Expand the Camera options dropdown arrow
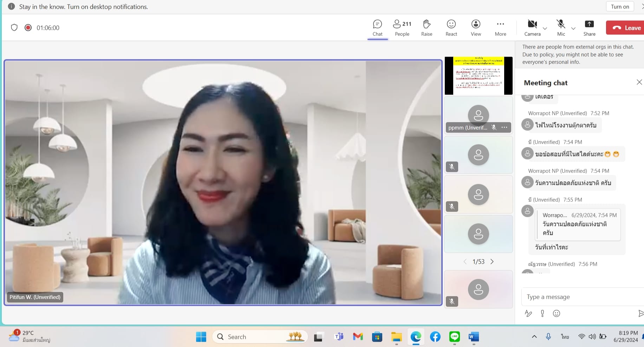Viewport: 644px width, 347px height. click(x=545, y=28)
